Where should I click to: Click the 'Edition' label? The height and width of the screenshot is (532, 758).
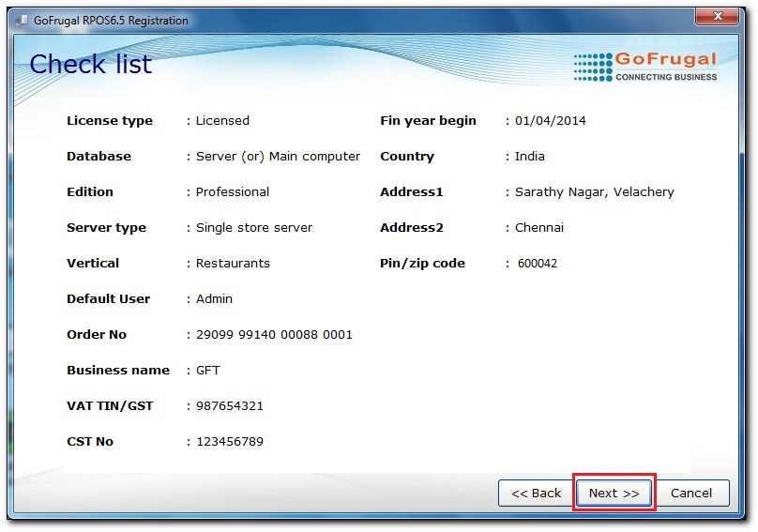pos(90,191)
